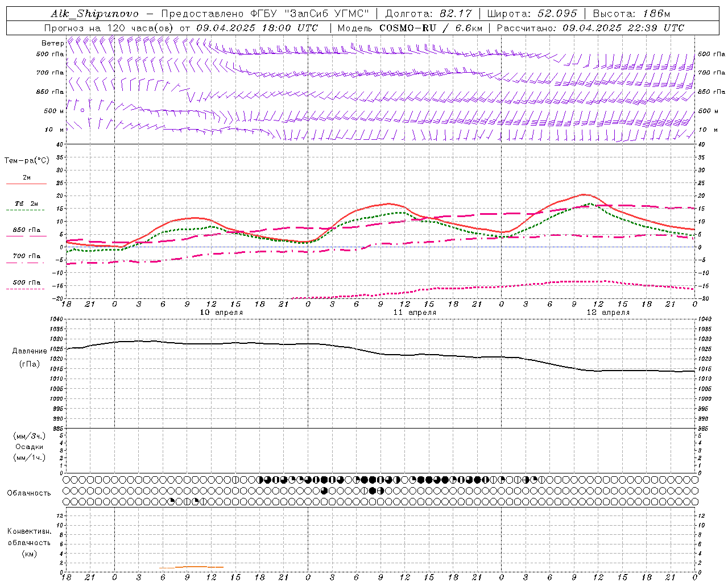Click the '(мм/1ч.)' precipitation unit label
This screenshot has width=728, height=582.
click(30, 458)
